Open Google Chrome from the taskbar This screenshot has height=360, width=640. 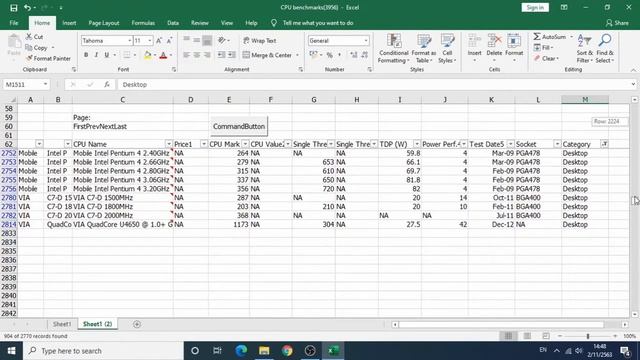point(287,351)
